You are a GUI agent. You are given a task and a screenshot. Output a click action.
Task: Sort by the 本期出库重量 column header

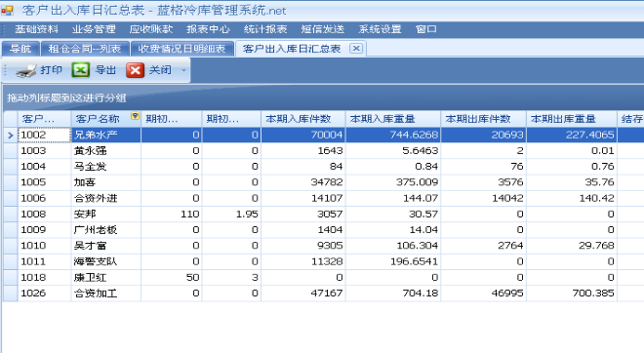[x=572, y=119]
